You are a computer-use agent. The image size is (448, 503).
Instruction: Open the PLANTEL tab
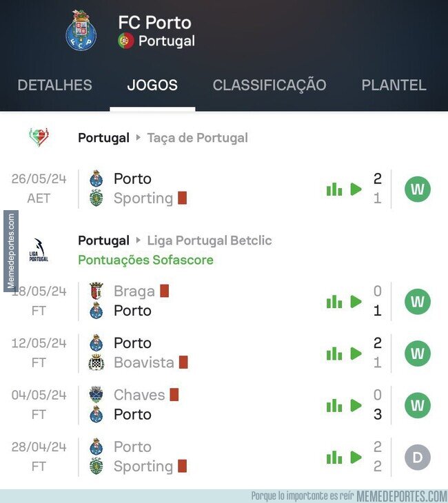394,85
